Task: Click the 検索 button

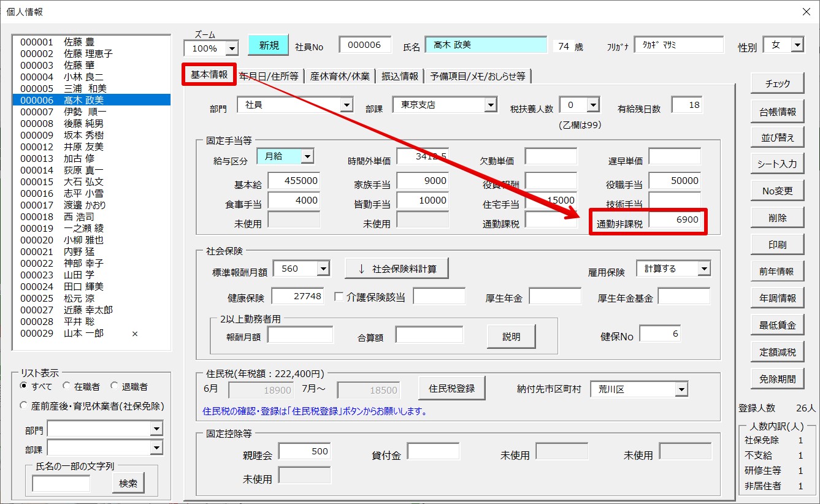Action: (x=128, y=483)
